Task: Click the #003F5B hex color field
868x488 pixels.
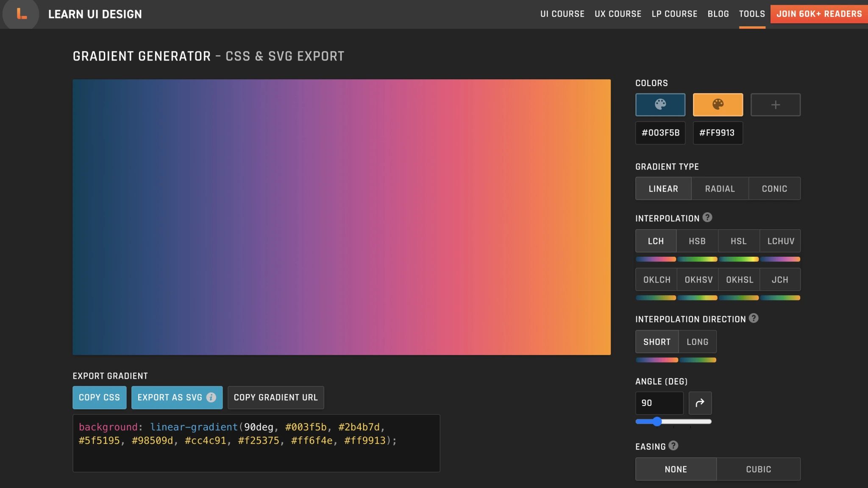Action: tap(660, 133)
